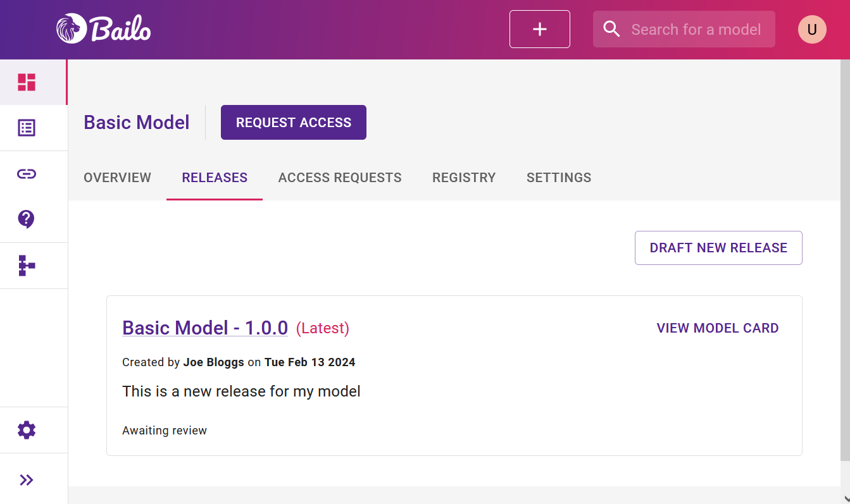Image resolution: width=850 pixels, height=504 pixels.
Task: Go to the Settings tab
Action: (x=558, y=178)
